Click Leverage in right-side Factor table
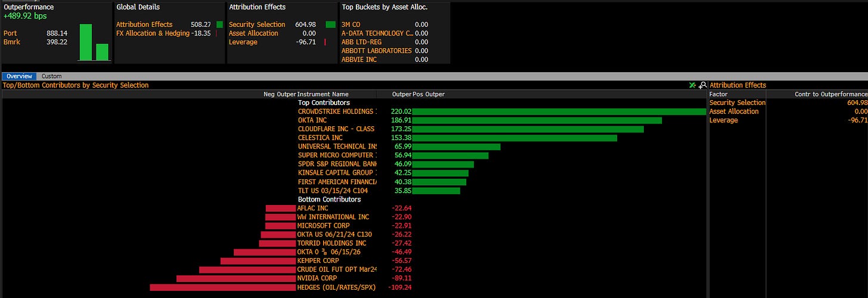The image size is (868, 298). (723, 120)
